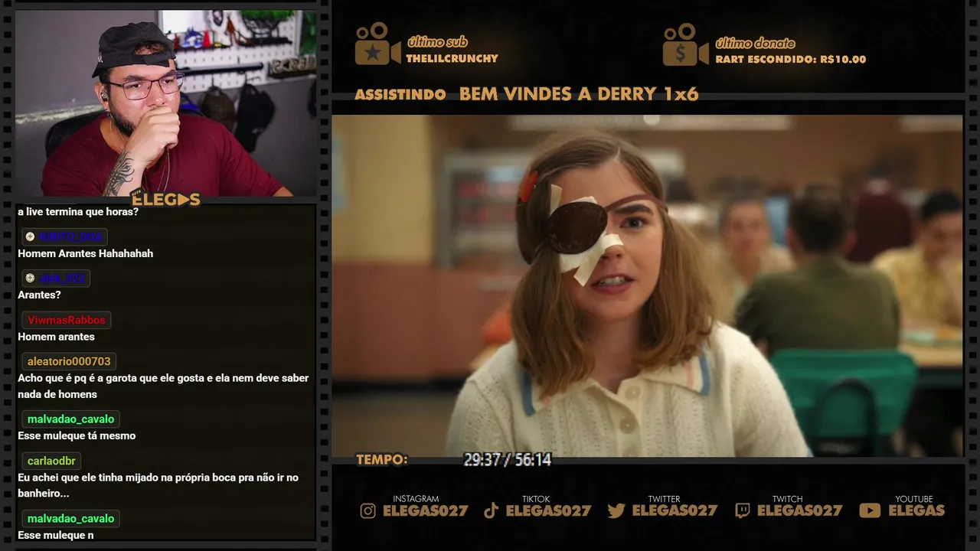Click THELILCRUNCHY subscriber name

tap(452, 58)
